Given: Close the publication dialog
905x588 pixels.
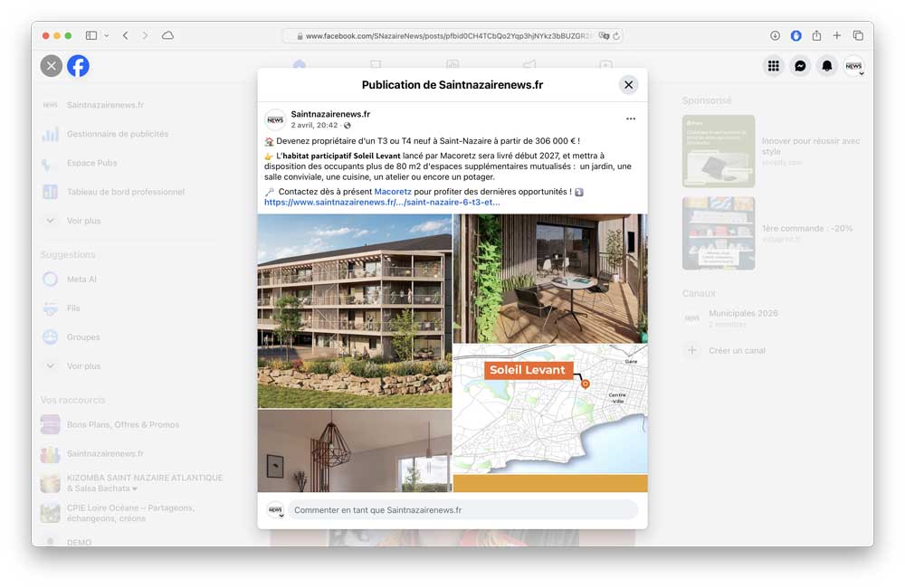Looking at the screenshot, I should (628, 85).
